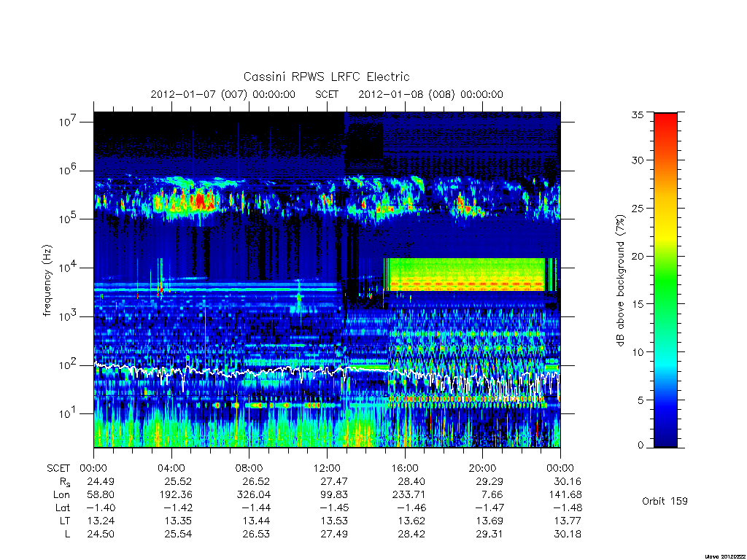Click the SCET label between the timestamps

(x=327, y=94)
